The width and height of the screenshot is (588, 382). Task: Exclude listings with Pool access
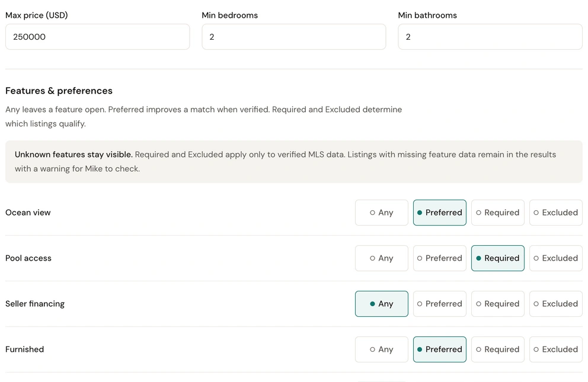point(556,258)
